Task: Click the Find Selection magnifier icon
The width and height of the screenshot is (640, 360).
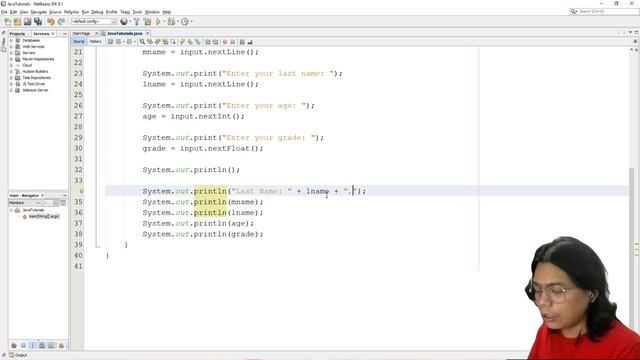Action: click(142, 42)
